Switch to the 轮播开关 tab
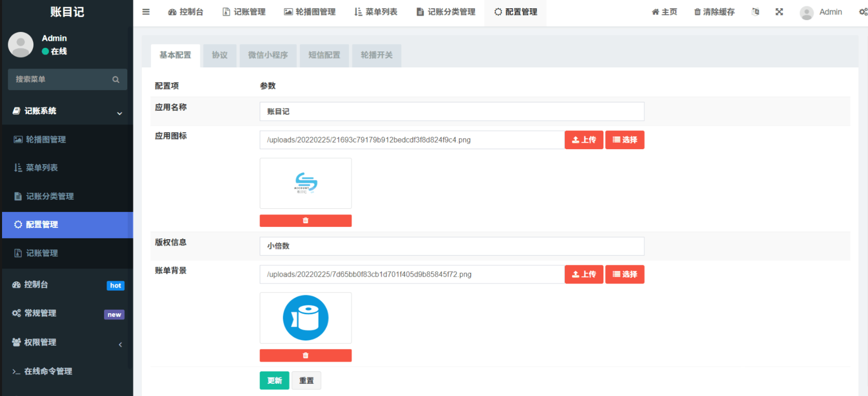The height and width of the screenshot is (396, 868). (x=376, y=55)
